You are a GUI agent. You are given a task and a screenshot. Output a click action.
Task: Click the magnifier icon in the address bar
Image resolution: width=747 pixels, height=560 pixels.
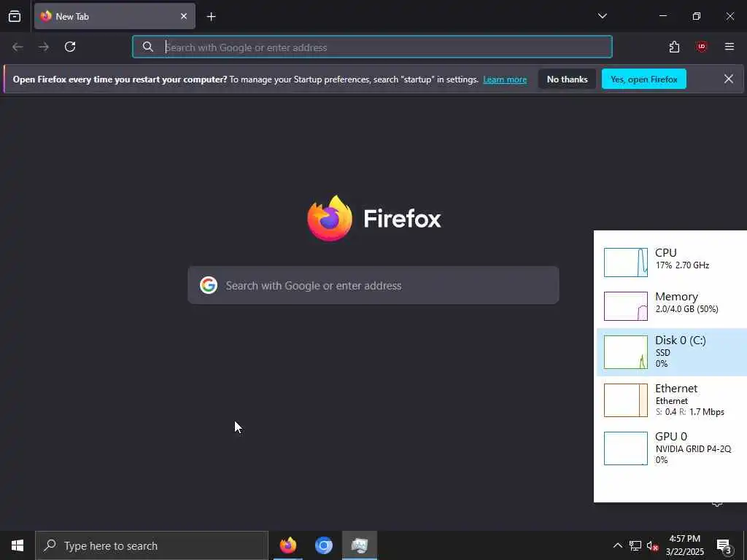[147, 47]
